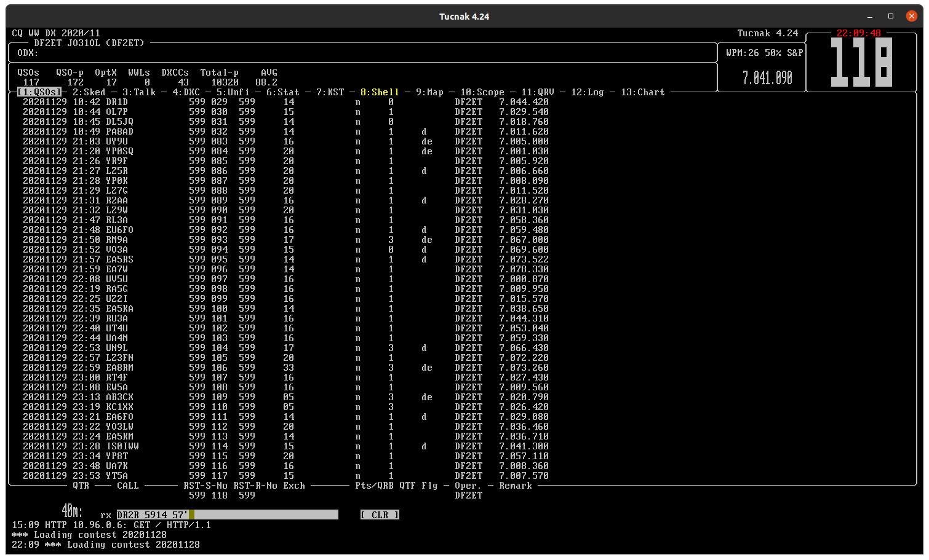
Task: Select the QSO row with UZ2I
Action: (x=285, y=299)
